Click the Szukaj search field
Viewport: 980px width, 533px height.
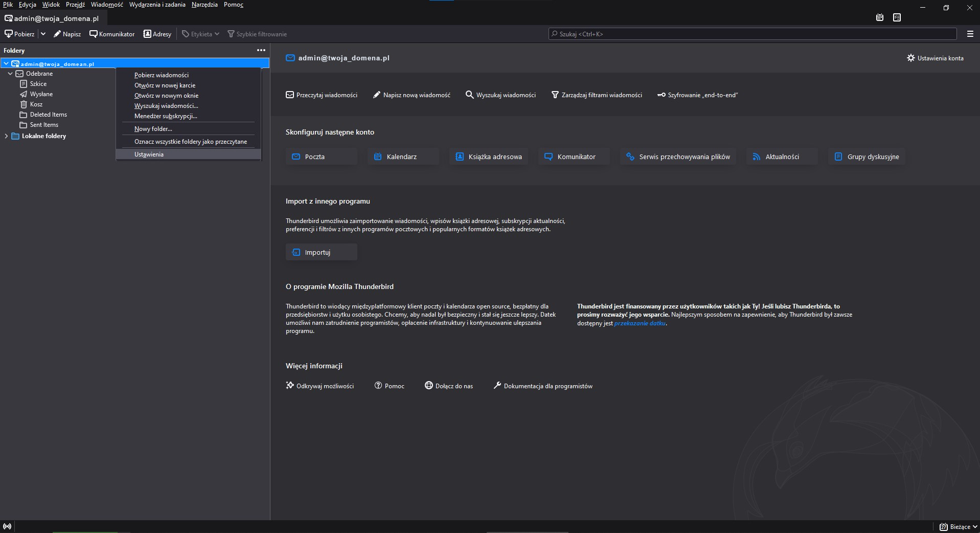click(753, 34)
